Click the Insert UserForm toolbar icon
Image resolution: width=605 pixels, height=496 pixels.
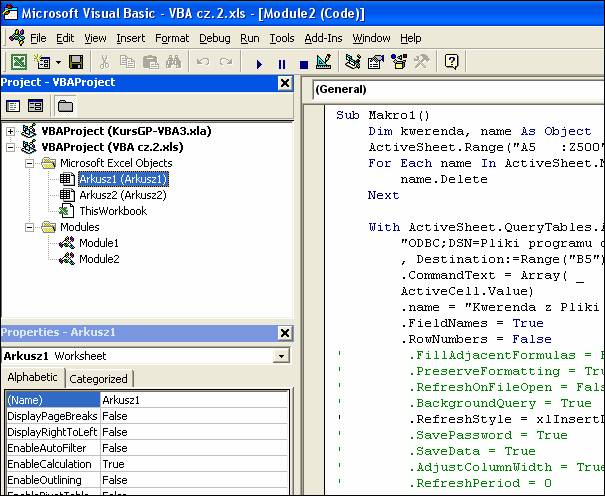coord(42,62)
